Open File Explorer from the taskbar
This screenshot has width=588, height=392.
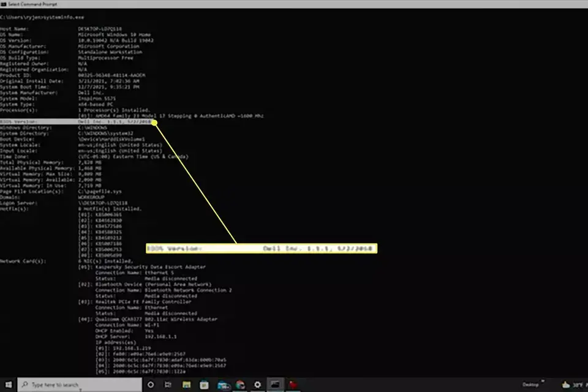[x=186, y=385]
